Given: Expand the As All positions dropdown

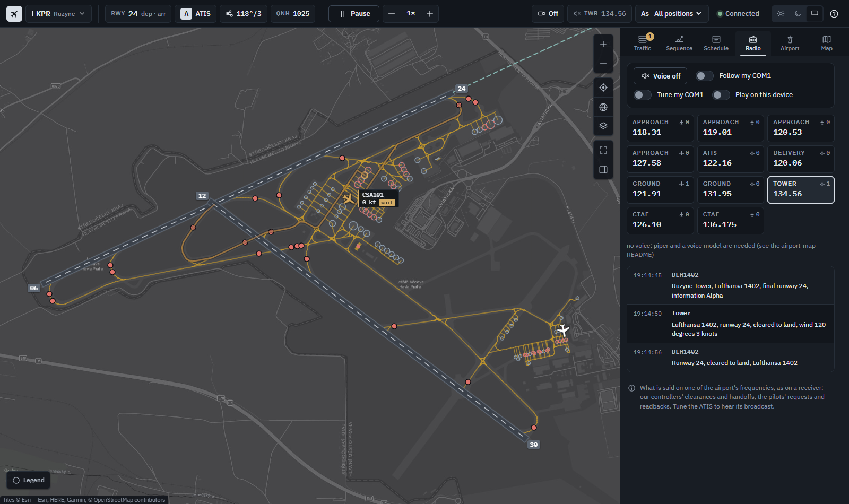Looking at the screenshot, I should tap(671, 14).
